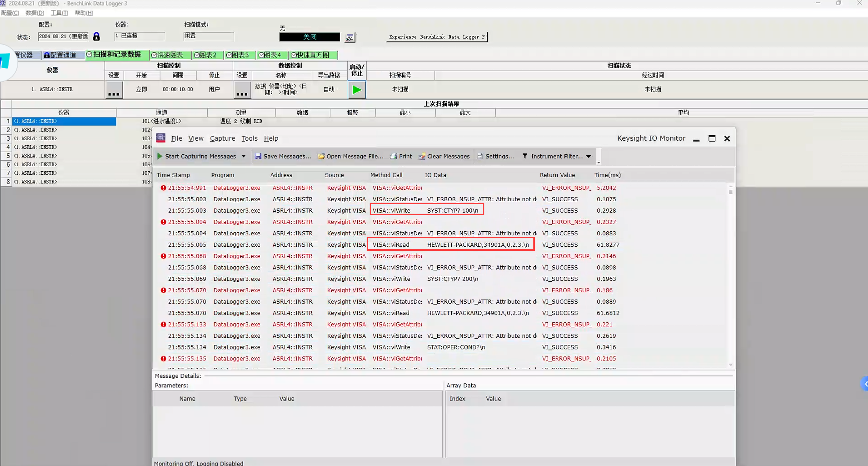The image size is (868, 466).
Task: Click Start Capturing Messages icon
Action: [x=160, y=156]
